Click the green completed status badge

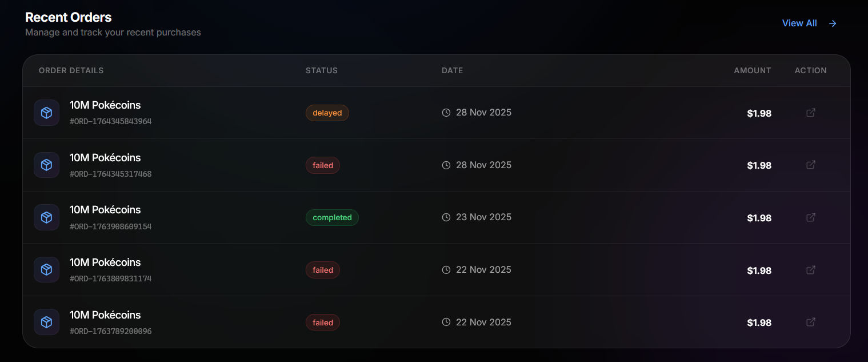pyautogui.click(x=332, y=218)
